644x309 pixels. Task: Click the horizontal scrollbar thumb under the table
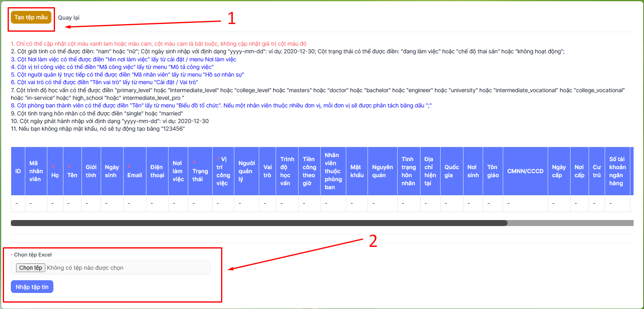tap(259, 223)
